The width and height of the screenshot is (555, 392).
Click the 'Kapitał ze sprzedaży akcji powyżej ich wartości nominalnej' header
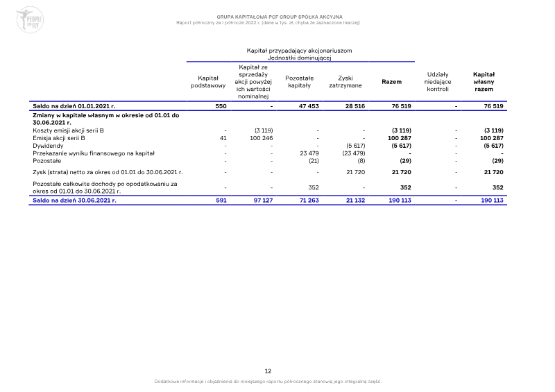pos(253,82)
